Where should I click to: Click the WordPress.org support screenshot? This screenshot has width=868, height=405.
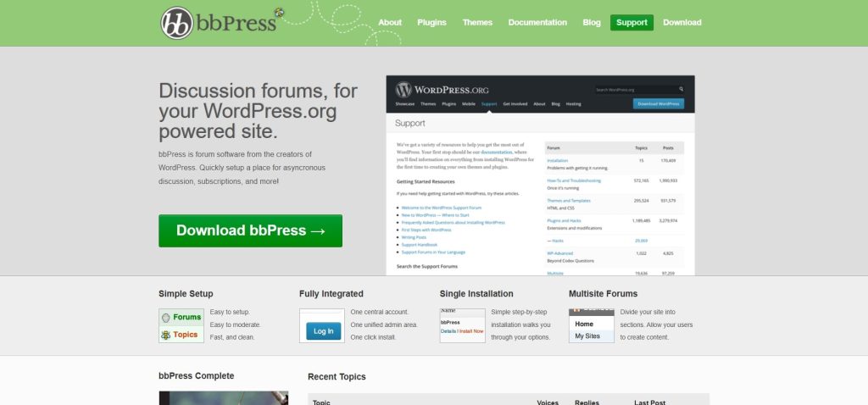540,175
